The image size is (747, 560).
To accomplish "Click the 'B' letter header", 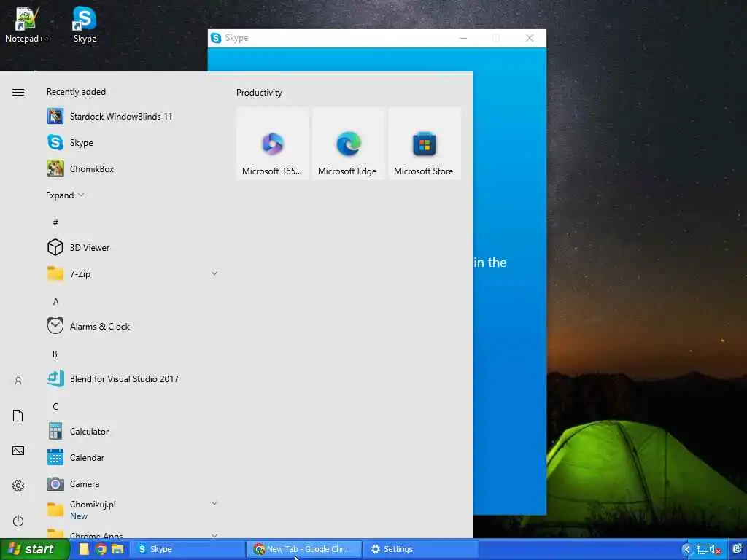I will (55, 354).
